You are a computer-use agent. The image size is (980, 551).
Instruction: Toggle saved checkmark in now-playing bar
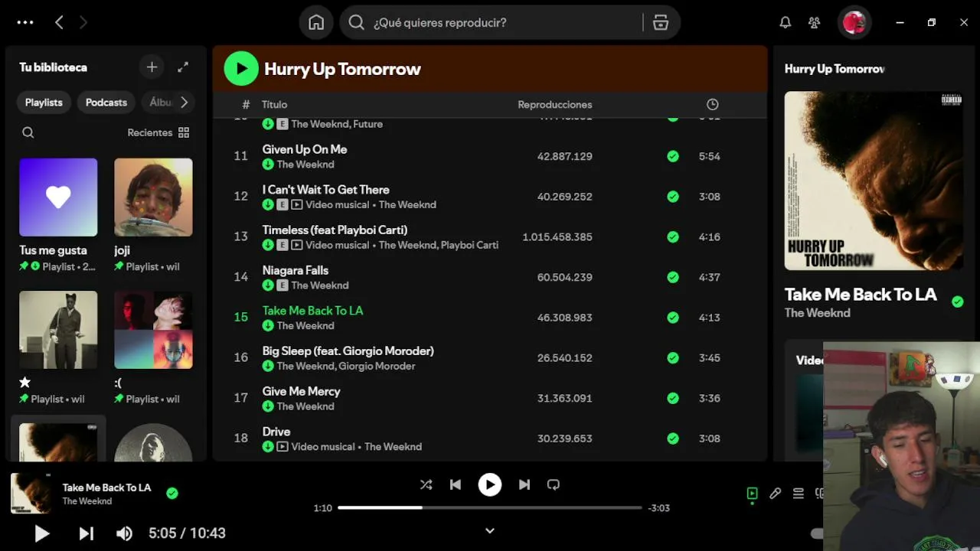point(172,494)
